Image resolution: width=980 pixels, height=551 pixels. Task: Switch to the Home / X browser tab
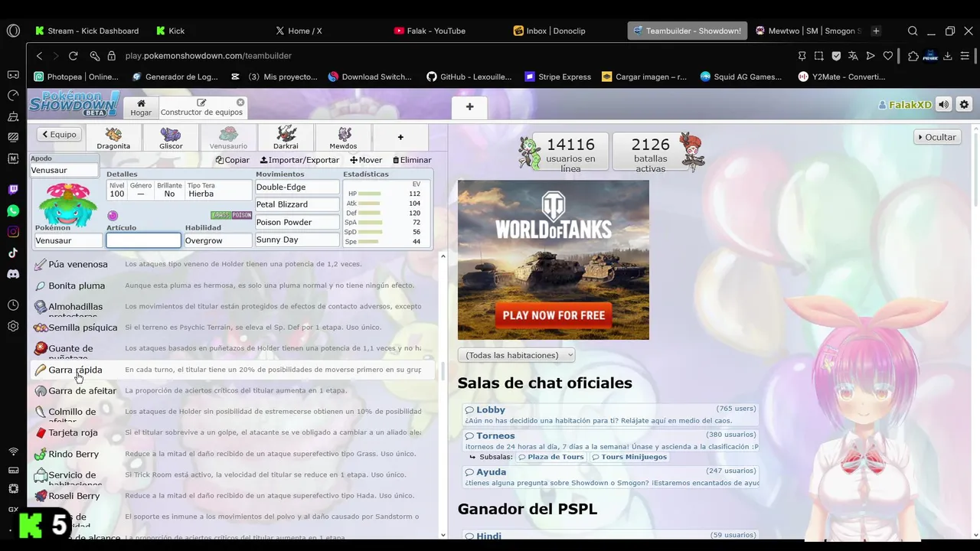click(x=299, y=31)
